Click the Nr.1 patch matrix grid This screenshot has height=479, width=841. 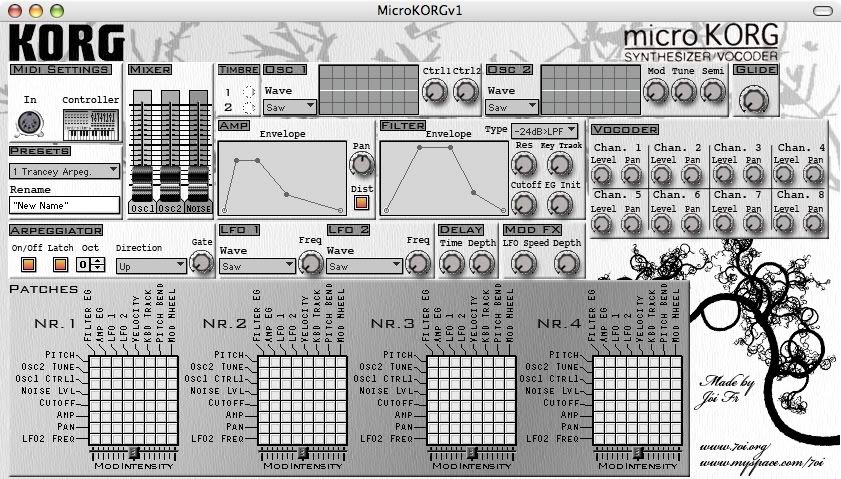pyautogui.click(x=134, y=400)
